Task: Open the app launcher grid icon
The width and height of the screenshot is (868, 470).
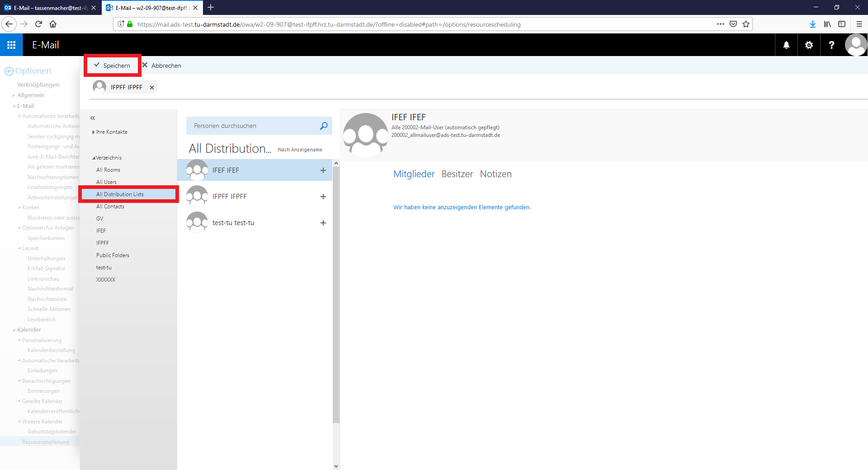Action: 11,45
